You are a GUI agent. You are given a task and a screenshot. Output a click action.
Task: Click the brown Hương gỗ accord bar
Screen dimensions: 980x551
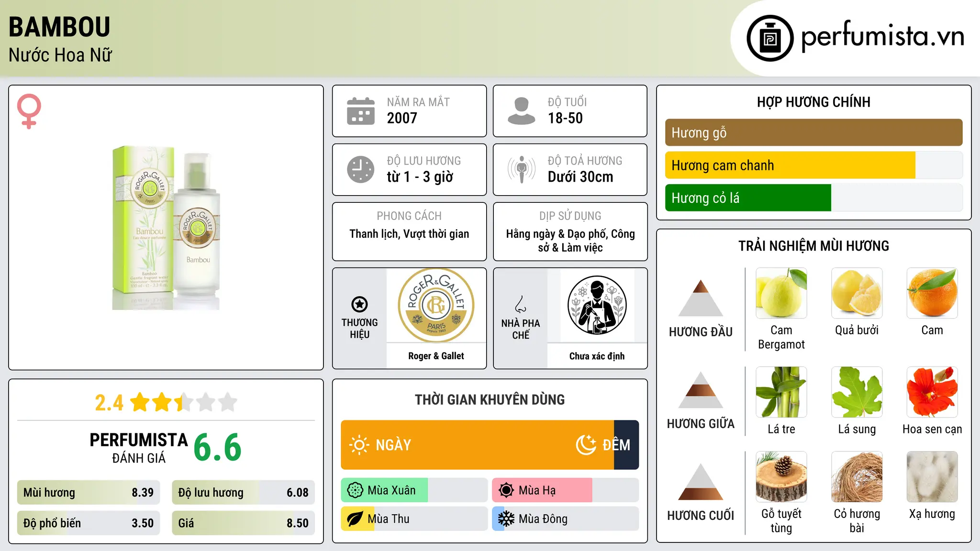pos(814,132)
